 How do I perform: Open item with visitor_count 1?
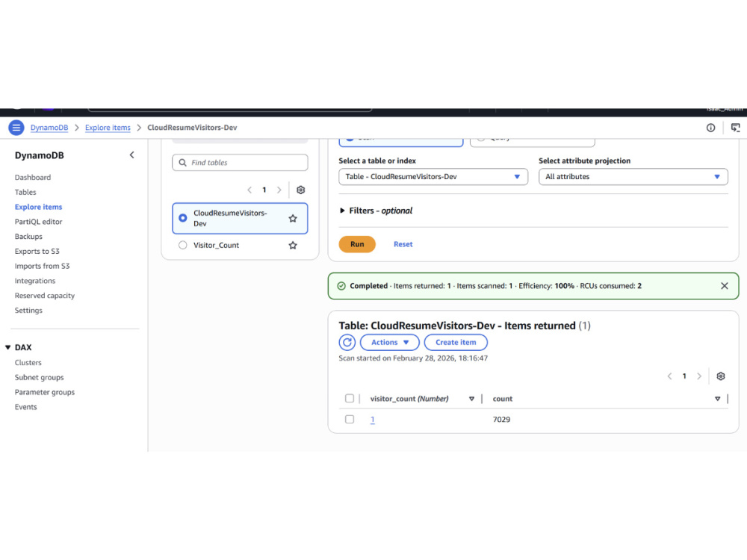click(x=373, y=420)
